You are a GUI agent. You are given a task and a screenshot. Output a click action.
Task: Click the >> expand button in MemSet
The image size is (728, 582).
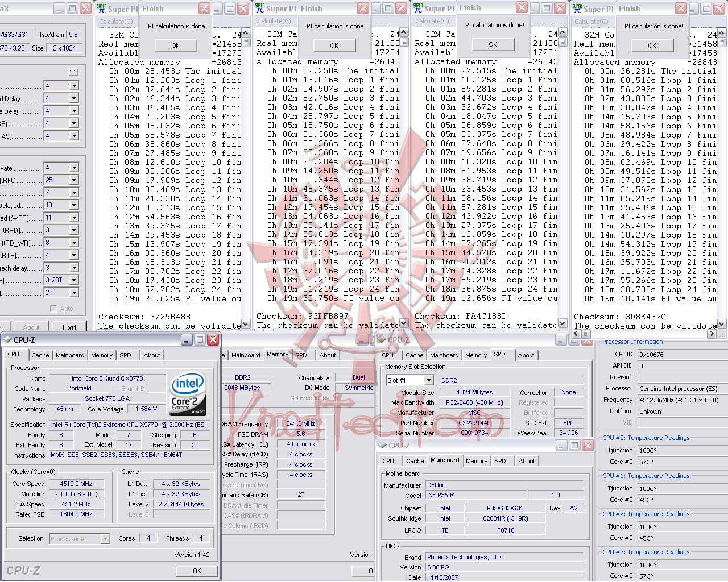point(73,72)
